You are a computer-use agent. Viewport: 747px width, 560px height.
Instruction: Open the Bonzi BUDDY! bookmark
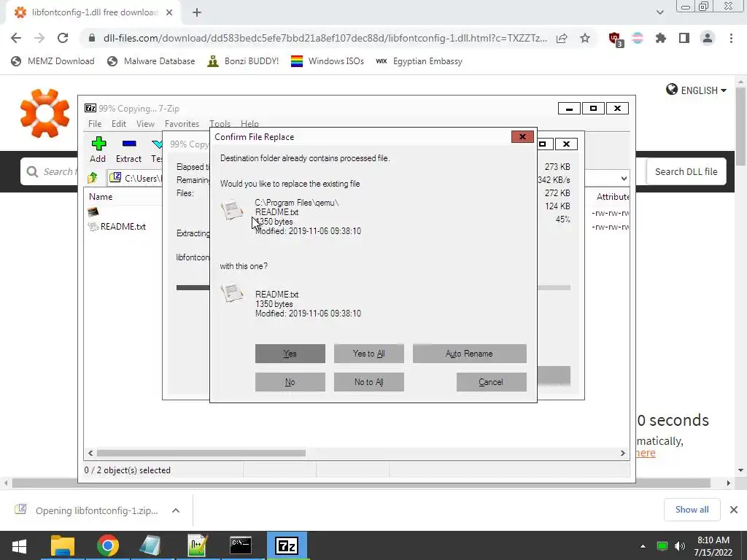(x=243, y=61)
